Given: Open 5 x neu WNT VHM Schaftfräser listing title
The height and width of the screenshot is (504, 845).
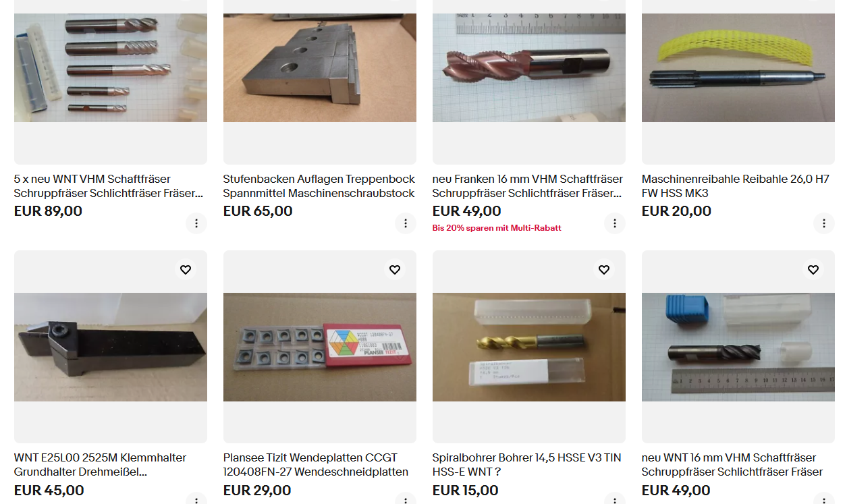Looking at the screenshot, I should point(109,186).
